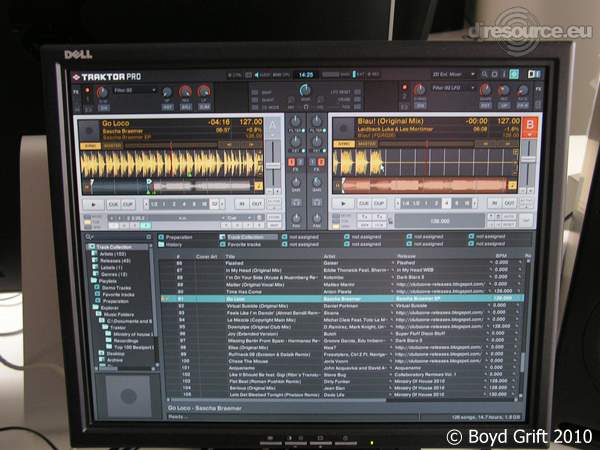Select loop size 32 on Deck A
The image size is (600, 450).
click(215, 204)
